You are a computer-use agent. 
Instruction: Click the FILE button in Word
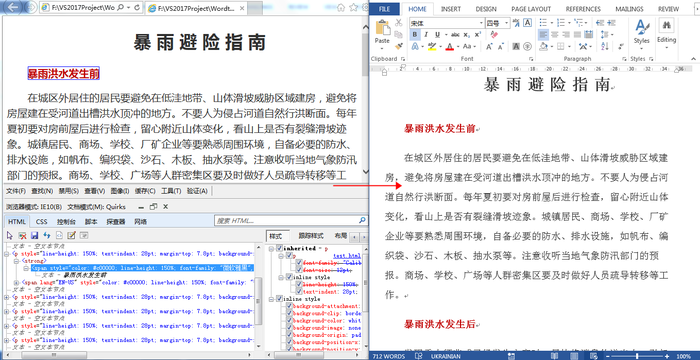point(384,9)
